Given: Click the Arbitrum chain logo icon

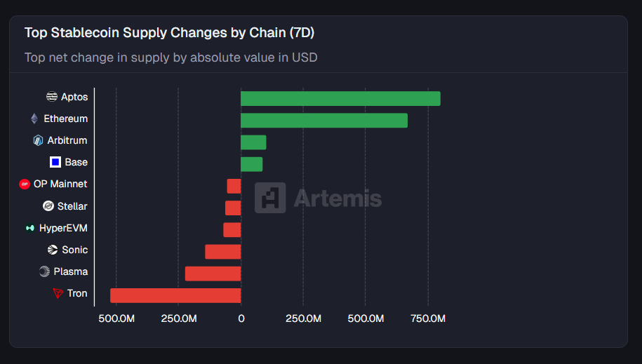Looking at the screenshot, I should [39, 140].
